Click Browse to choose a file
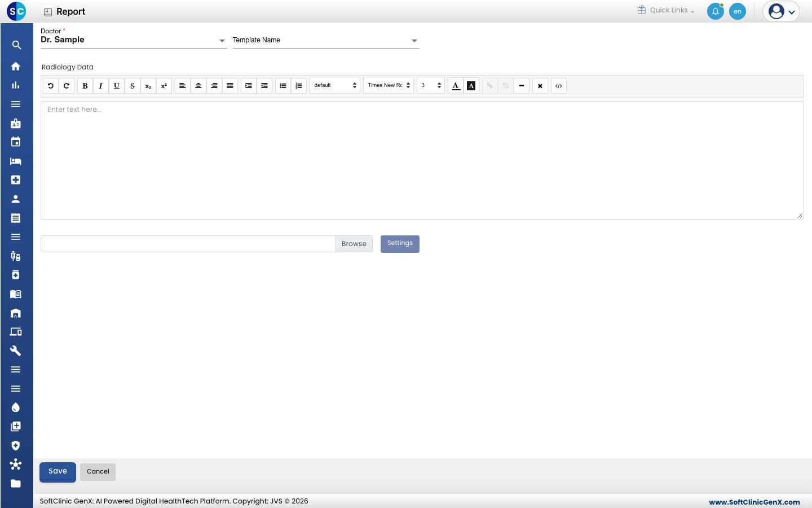Viewport: 812px width, 508px height. pyautogui.click(x=354, y=244)
